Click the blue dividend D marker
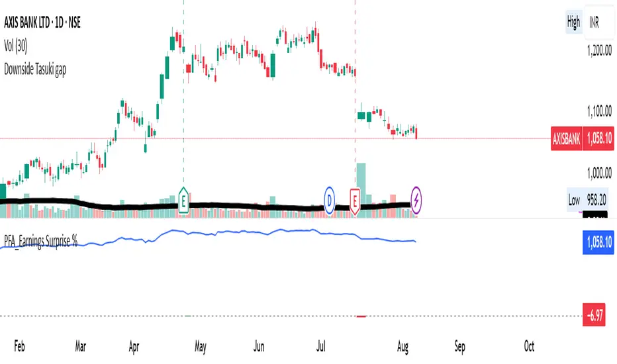This screenshot has width=617, height=364. 330,201
